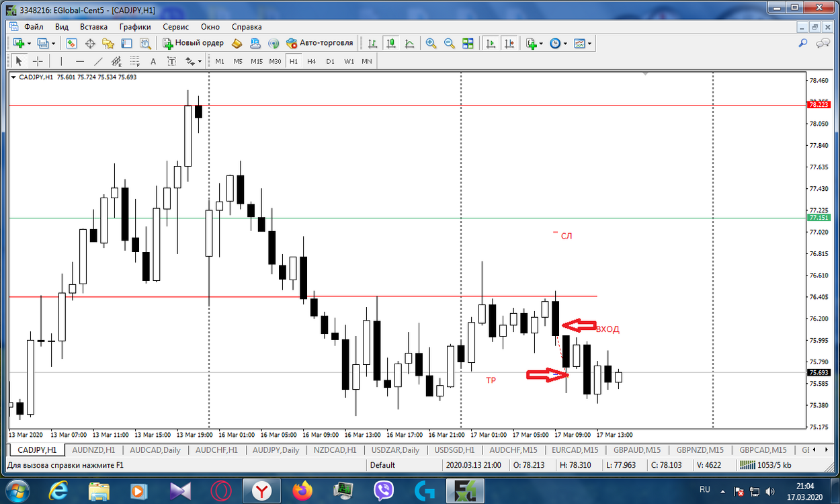The image size is (840, 504).
Task: Switch chart to bar chart icon
Action: point(372,43)
